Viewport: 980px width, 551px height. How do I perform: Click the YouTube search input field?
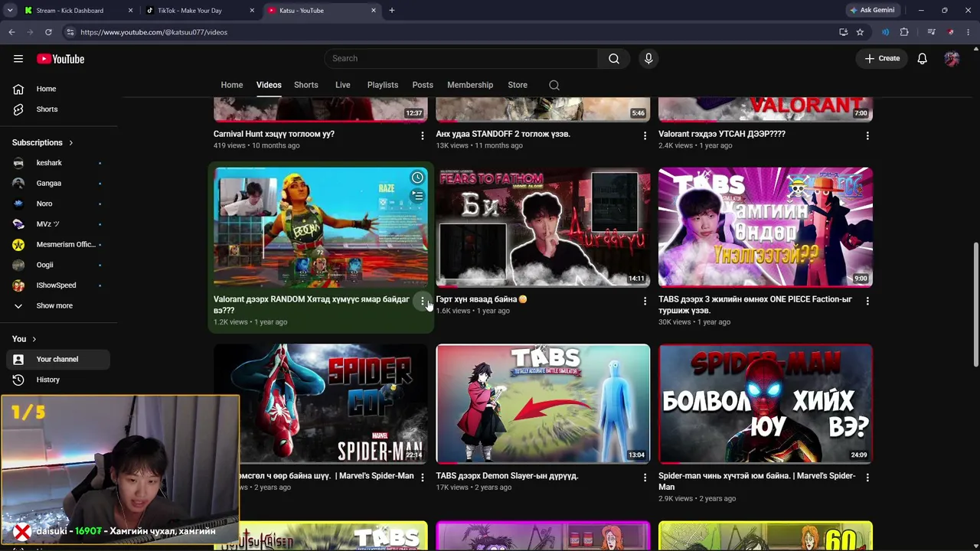tap(461, 58)
